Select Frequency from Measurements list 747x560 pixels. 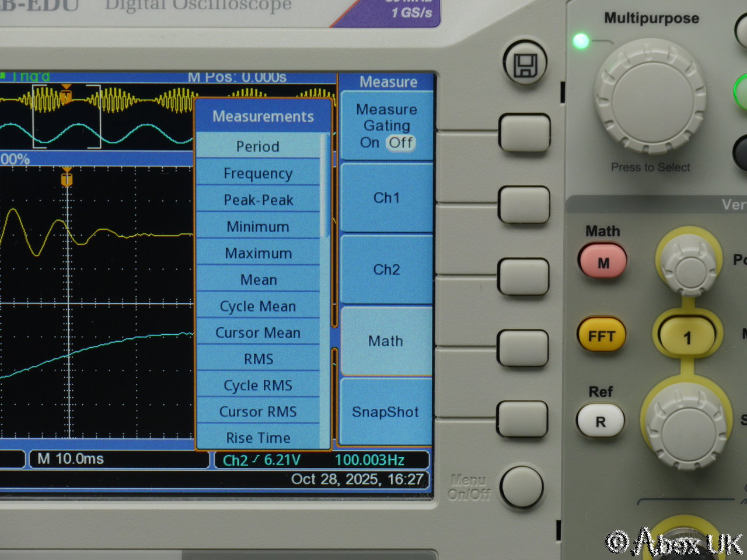258,173
